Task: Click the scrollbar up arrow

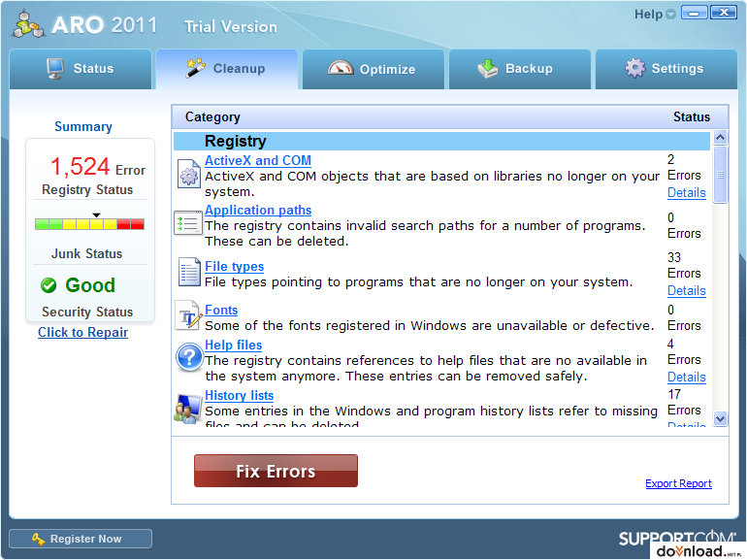Action: coord(720,138)
